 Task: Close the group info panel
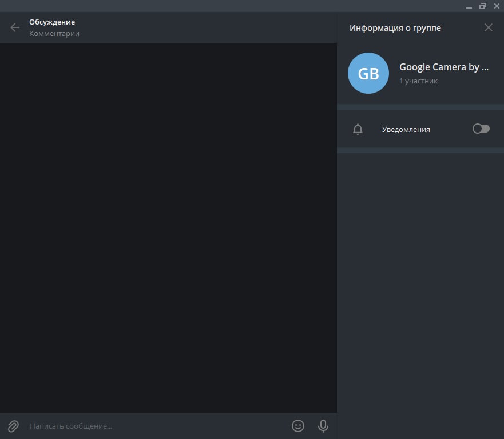[488, 27]
